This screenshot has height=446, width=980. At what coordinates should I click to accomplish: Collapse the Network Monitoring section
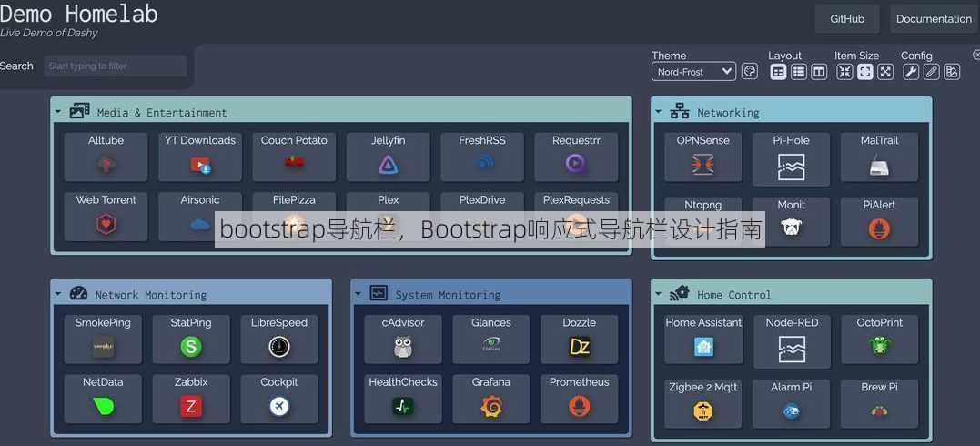pyautogui.click(x=58, y=295)
